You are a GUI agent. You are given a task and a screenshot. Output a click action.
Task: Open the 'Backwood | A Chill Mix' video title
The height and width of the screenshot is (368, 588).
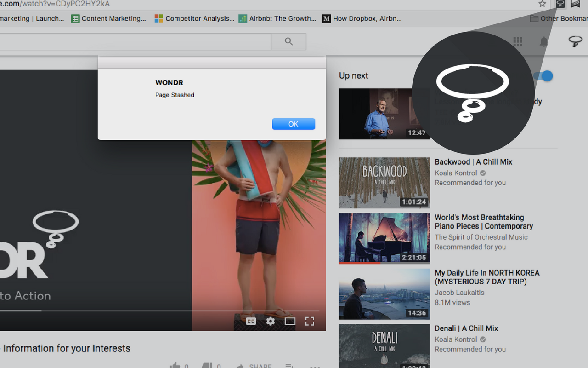point(474,162)
